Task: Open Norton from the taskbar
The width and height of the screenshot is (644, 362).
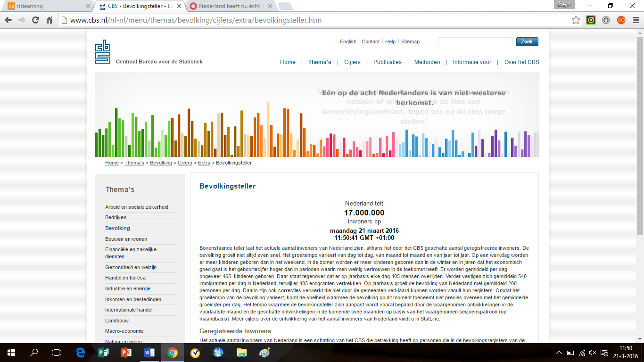Action: tap(195, 352)
